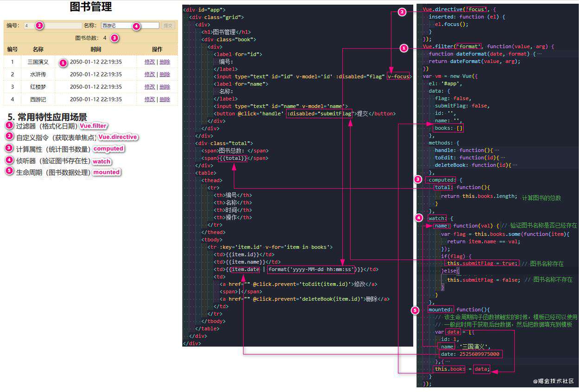Click the div id="app" code line
Image resolution: width=583 pixels, height=392 pixels.
[205, 10]
